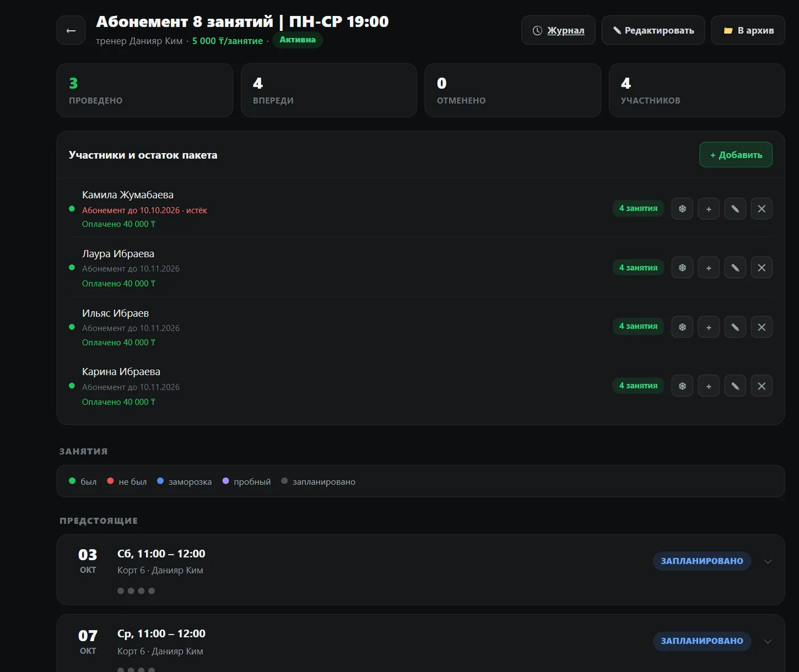The height and width of the screenshot is (672, 799).
Task: Freeze Лаура Ибраева's subscription (snowflake icon)
Action: point(682,268)
